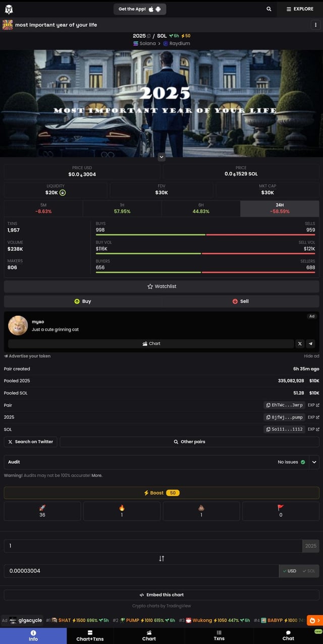
Task: Open the EXPLORE hamburger menu
Action: click(x=300, y=9)
